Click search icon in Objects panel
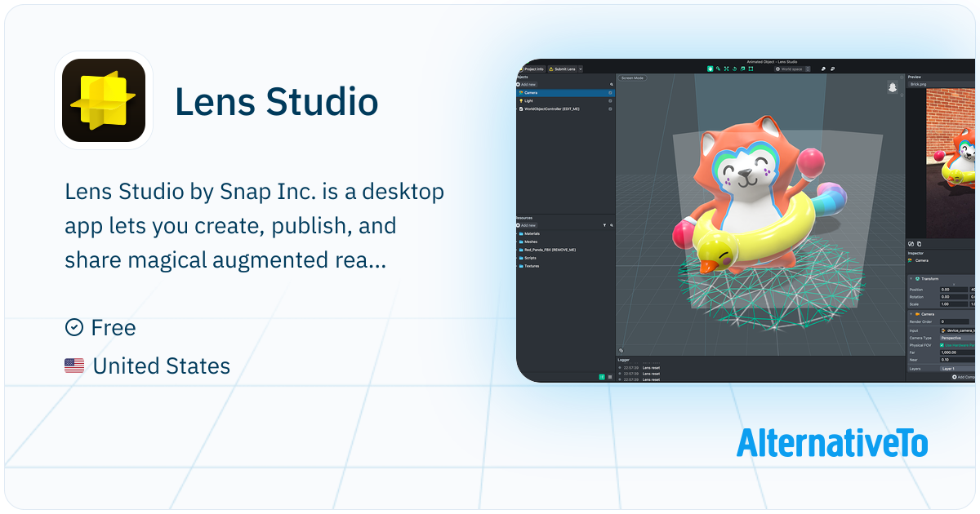980x514 pixels. click(612, 85)
